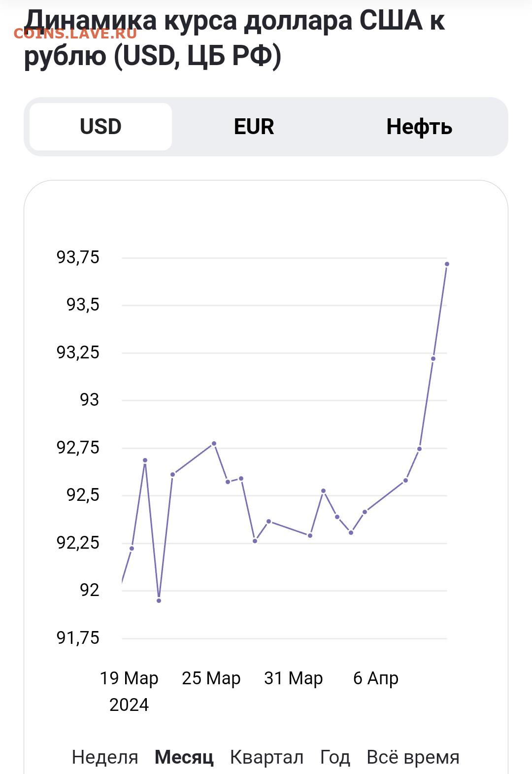The width and height of the screenshot is (532, 774).
Task: Choose the Год time range
Action: (x=335, y=757)
